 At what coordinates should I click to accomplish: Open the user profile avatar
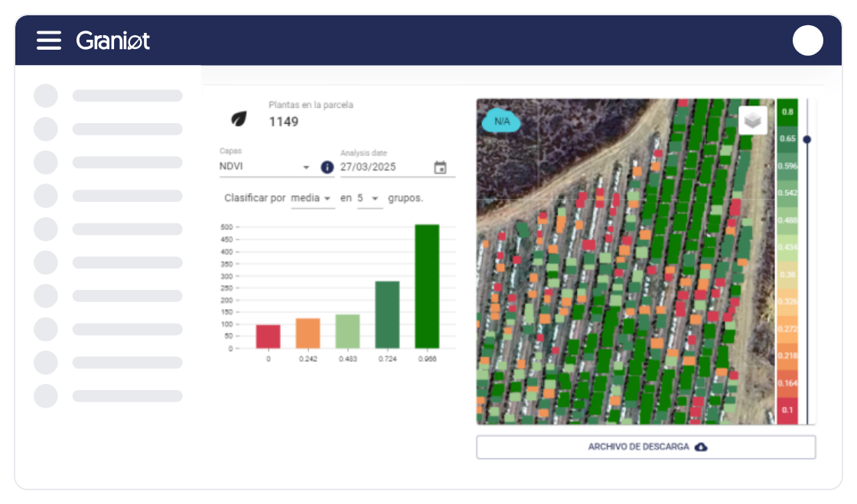pyautogui.click(x=807, y=41)
